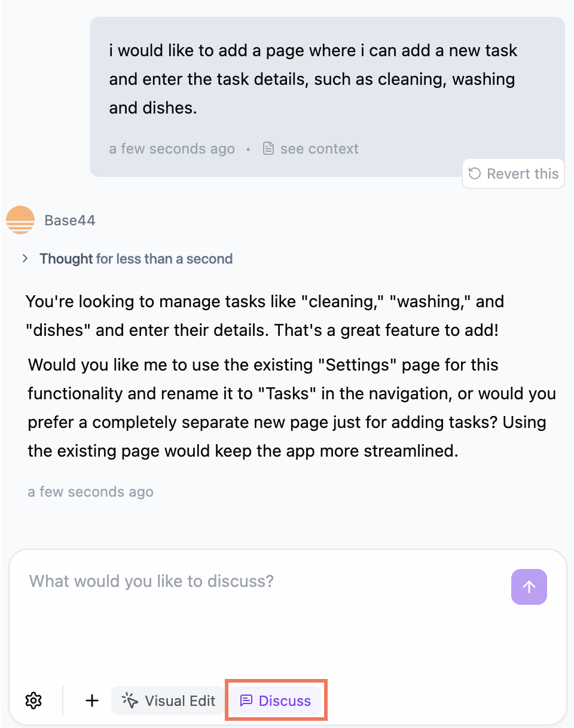Click the timestamp under Base44 reply
Screen dimensions: 574x728
click(x=91, y=492)
